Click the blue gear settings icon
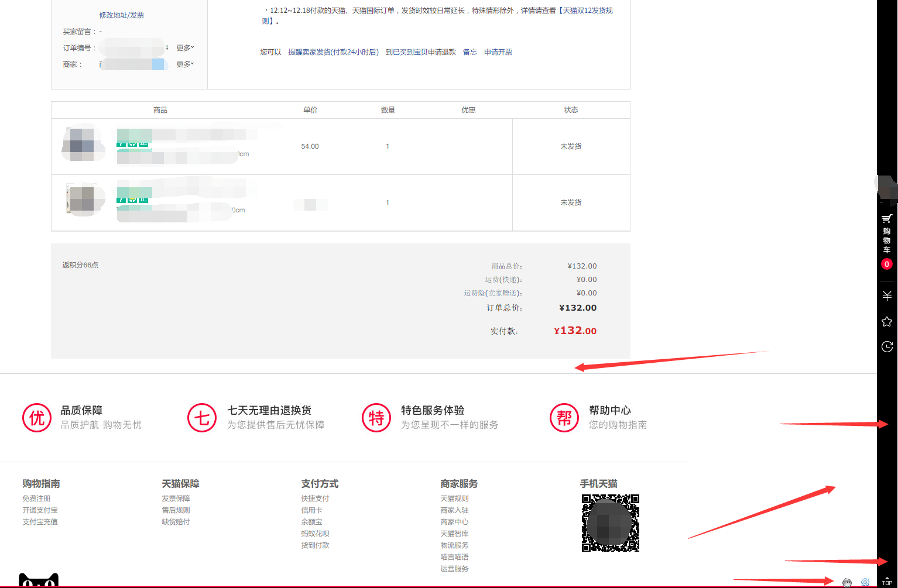The image size is (898, 588). 865,582
